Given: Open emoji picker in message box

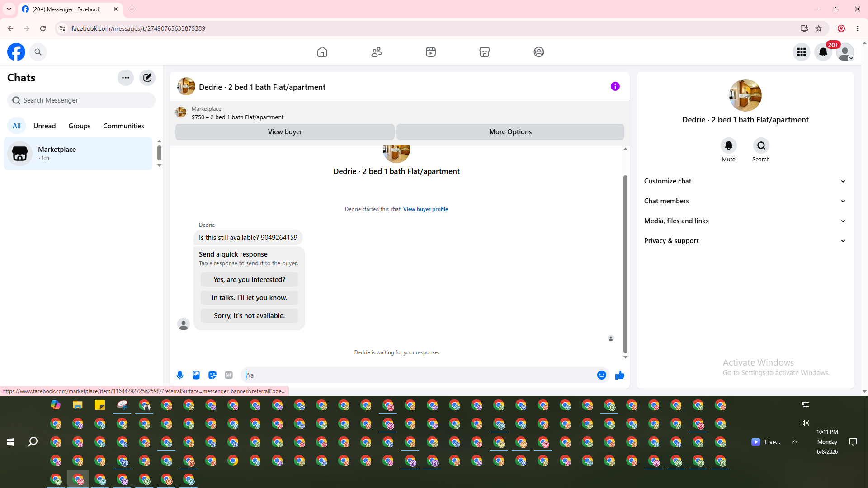Looking at the screenshot, I should pyautogui.click(x=602, y=375).
